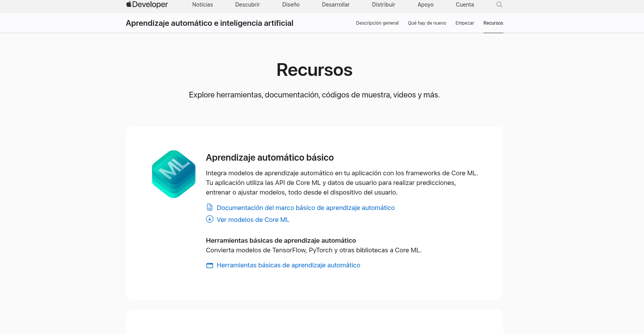Follow the Ver modelos de Core ML link
644x334 pixels.
253,220
